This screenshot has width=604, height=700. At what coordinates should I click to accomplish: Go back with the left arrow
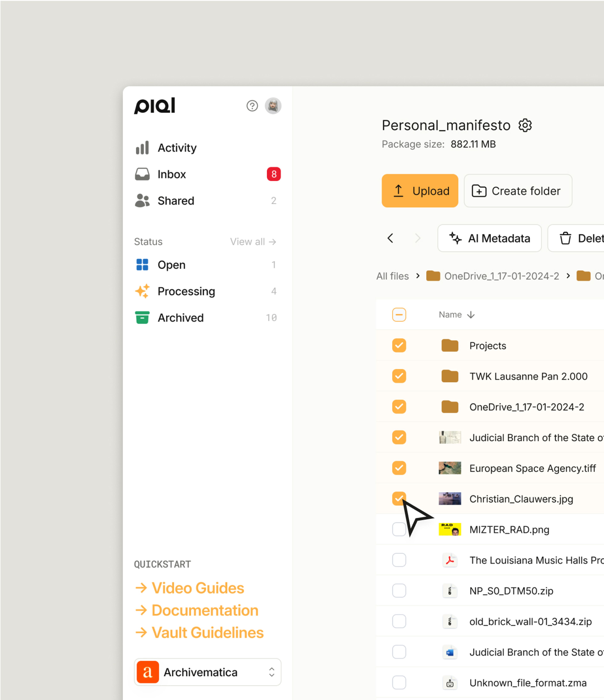pyautogui.click(x=390, y=238)
